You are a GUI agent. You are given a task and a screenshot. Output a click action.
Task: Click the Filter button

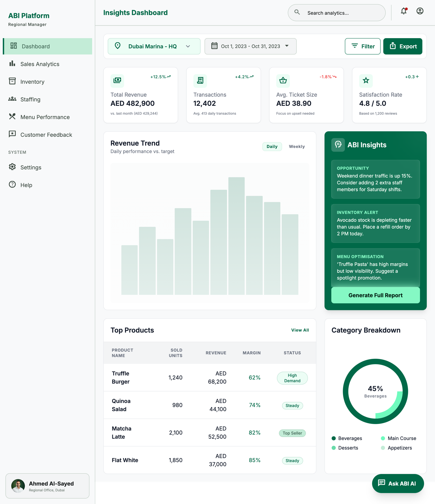(363, 46)
